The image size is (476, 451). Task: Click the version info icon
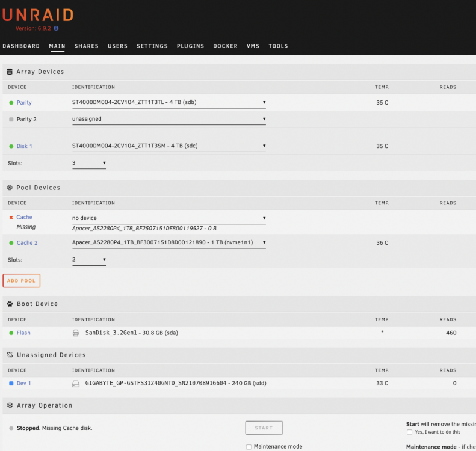pyautogui.click(x=56, y=28)
